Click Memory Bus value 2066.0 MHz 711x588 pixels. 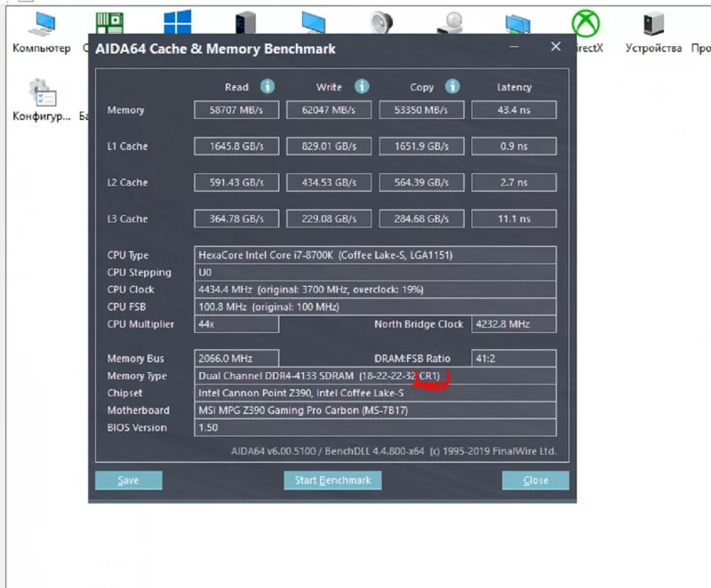point(236,358)
